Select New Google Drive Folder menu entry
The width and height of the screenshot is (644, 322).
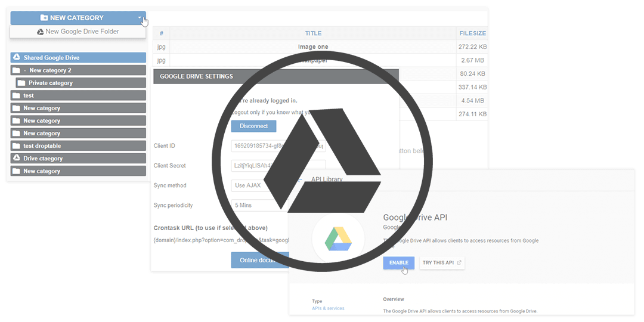[x=78, y=32]
